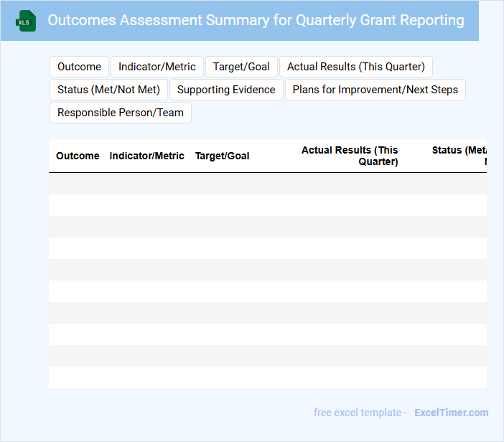Select the second empty white table row
Viewport: 504px width, 442px height.
coord(267,248)
